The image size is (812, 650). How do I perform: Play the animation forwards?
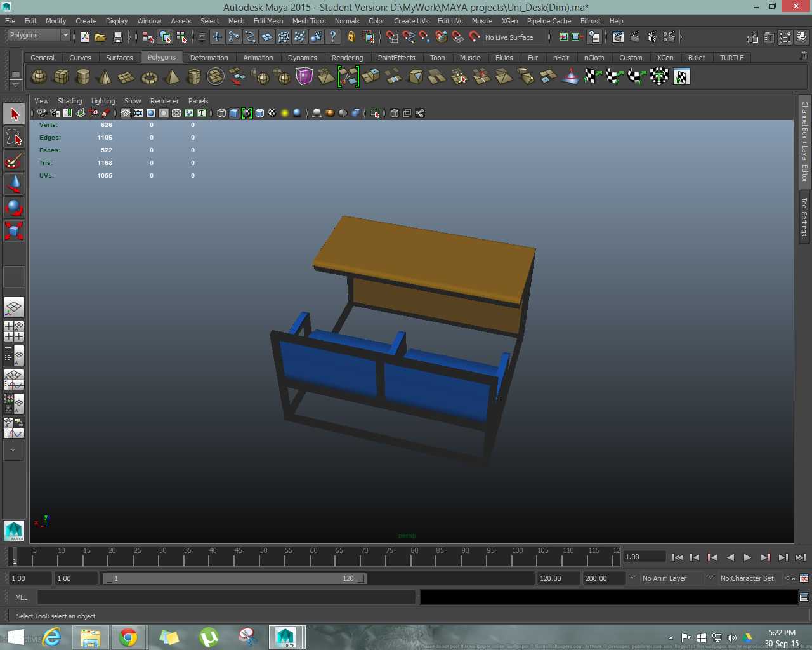[747, 557]
